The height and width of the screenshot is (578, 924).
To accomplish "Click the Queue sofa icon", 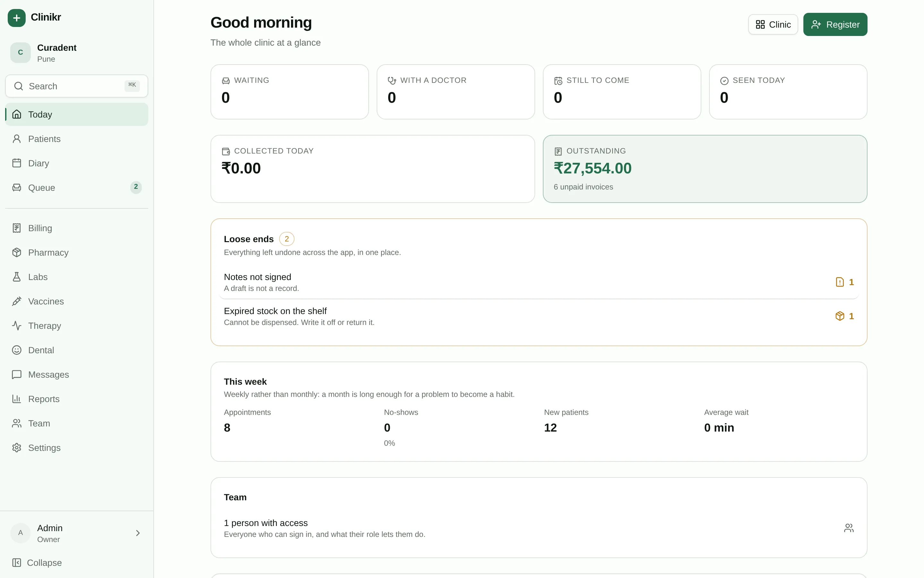I will pyautogui.click(x=16, y=188).
